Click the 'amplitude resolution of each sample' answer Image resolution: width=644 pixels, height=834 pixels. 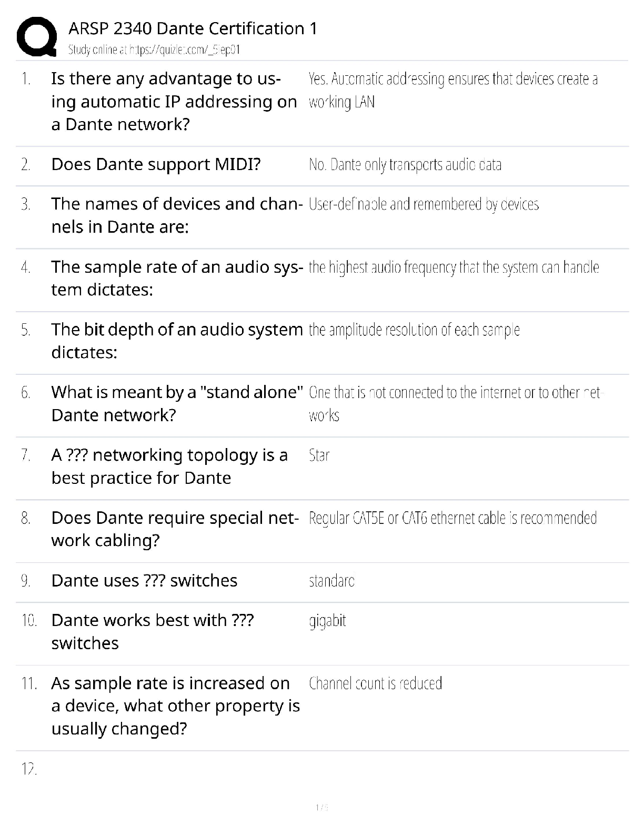[414, 330]
